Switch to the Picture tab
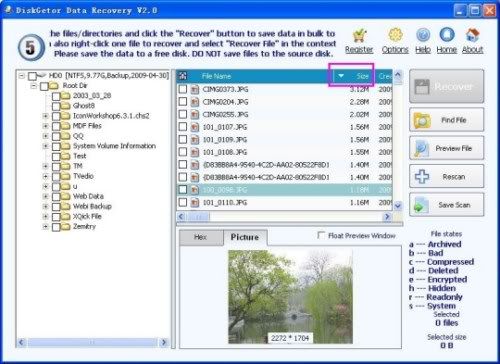The height and width of the screenshot is (364, 500). [x=245, y=237]
